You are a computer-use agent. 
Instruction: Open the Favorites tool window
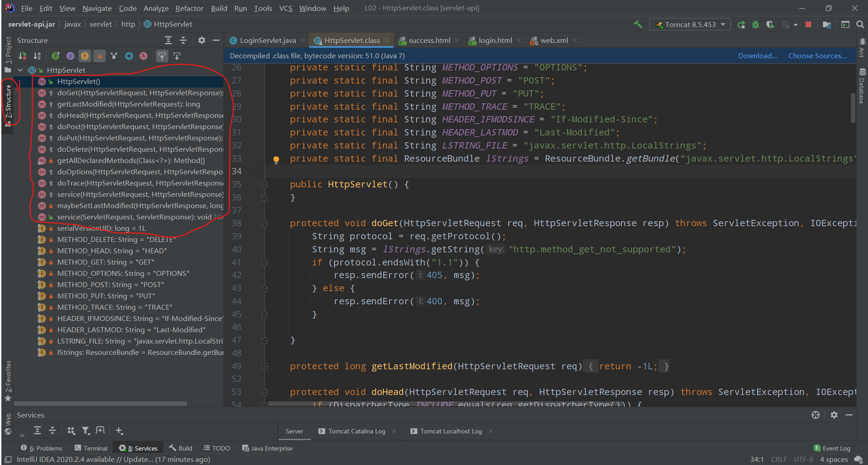[8, 381]
